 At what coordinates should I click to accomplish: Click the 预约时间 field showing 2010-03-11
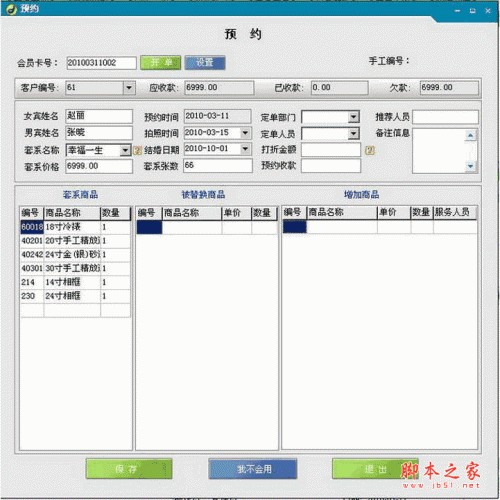pyautogui.click(x=218, y=116)
